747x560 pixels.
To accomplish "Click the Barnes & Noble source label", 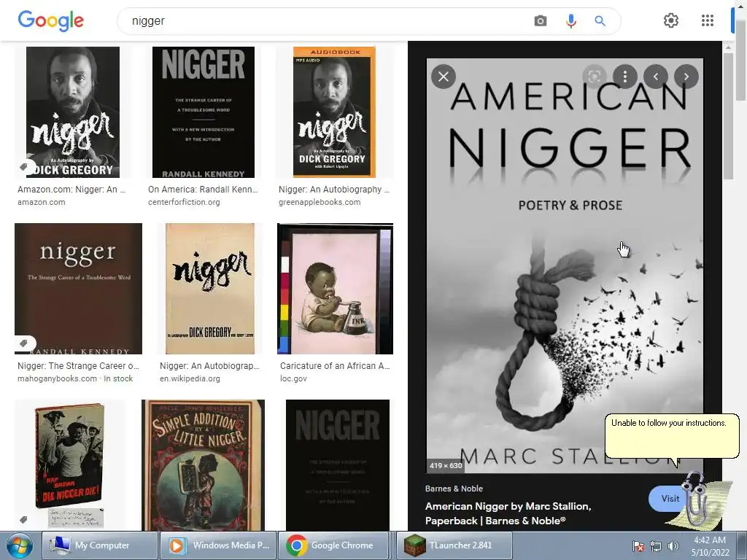I will 454,489.
